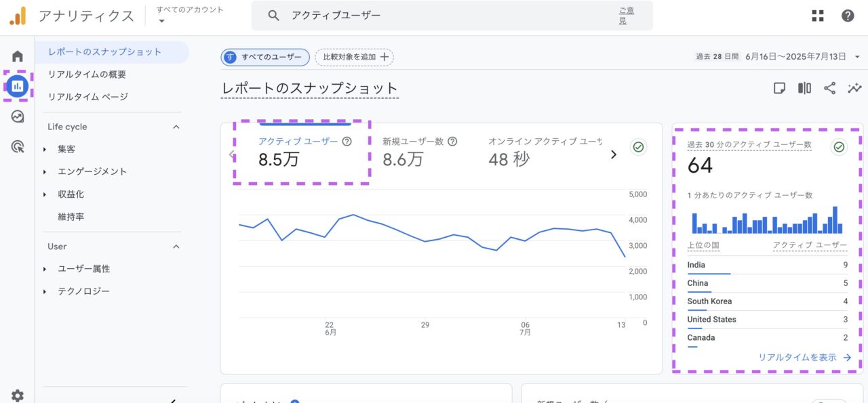868x403 pixels.
Task: Open Admin settings gear icon
Action: pos(18,396)
